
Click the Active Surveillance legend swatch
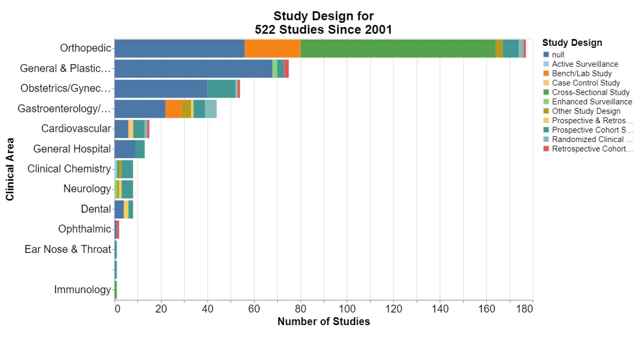coord(546,64)
